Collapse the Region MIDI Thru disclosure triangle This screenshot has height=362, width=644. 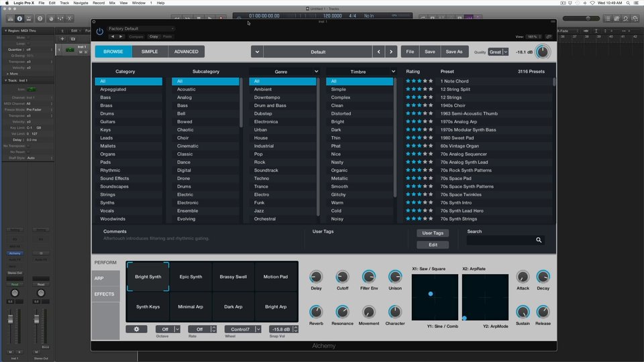(x=5, y=31)
